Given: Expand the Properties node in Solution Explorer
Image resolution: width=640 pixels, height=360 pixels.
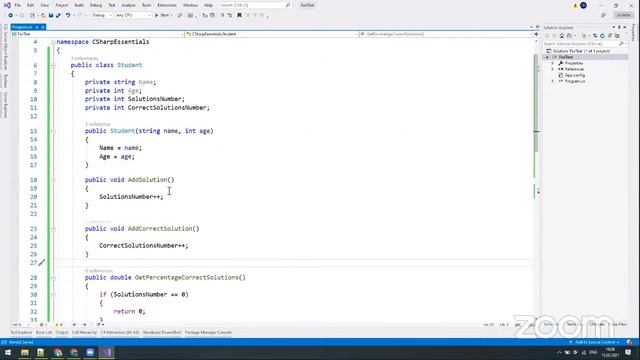Looking at the screenshot, I should 553,63.
